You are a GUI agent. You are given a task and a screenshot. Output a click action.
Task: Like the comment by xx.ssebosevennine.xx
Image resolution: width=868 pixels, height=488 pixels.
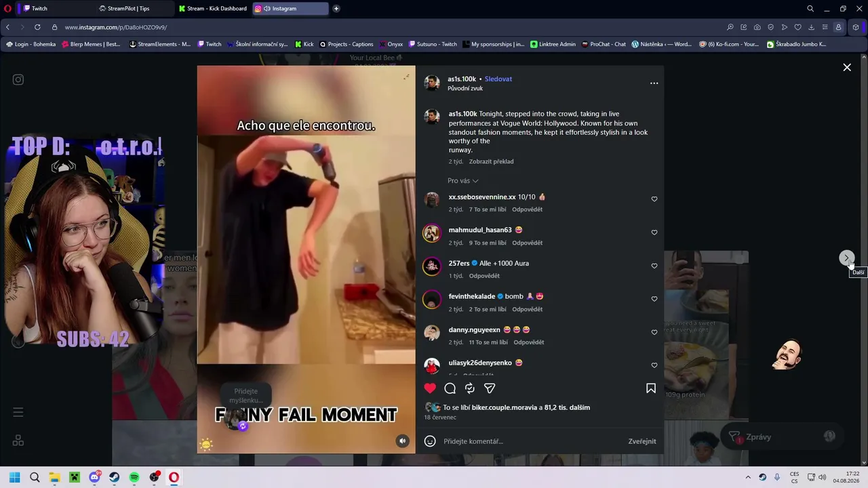click(654, 199)
